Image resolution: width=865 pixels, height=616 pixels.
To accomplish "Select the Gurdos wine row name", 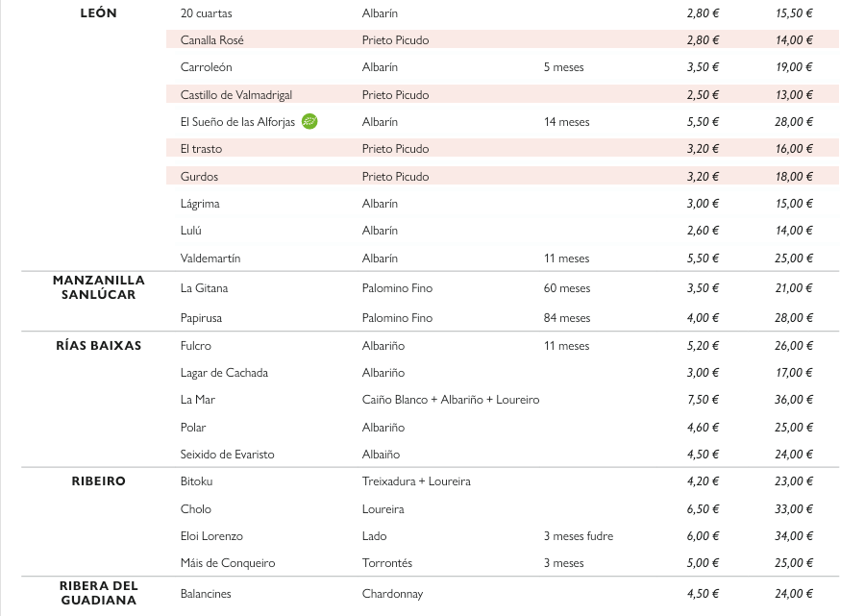I will pyautogui.click(x=199, y=177).
